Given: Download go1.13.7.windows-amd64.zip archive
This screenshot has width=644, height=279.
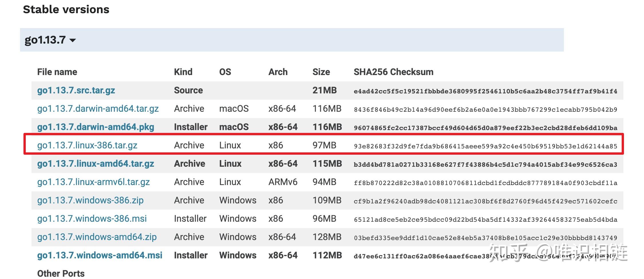Looking at the screenshot, I should point(97,237).
